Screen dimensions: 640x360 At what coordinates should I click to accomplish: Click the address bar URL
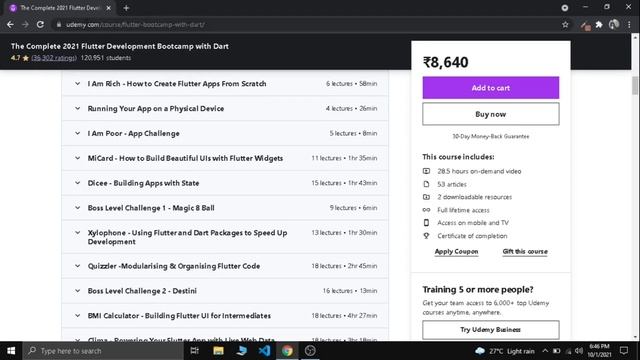136,24
